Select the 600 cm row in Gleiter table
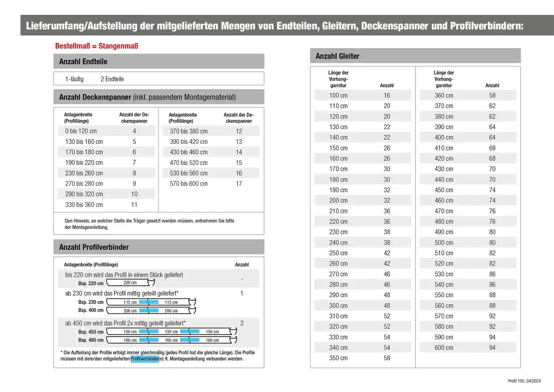554x392 pixels. point(468,348)
